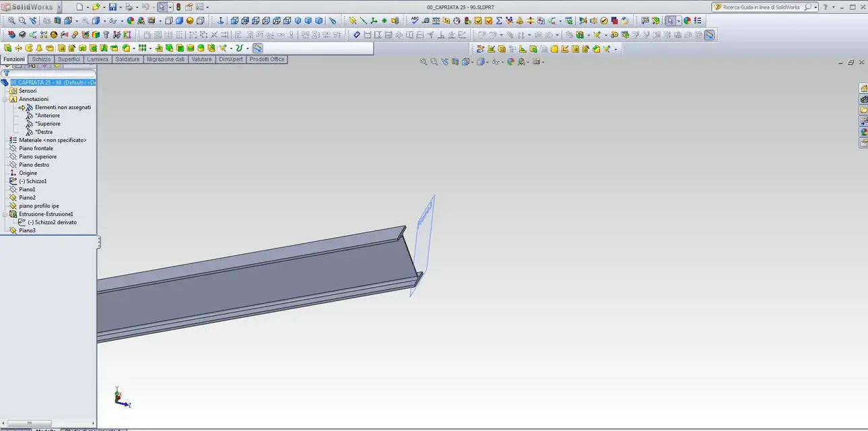Switch to the Lamiera tab
868x431 pixels.
click(x=98, y=59)
